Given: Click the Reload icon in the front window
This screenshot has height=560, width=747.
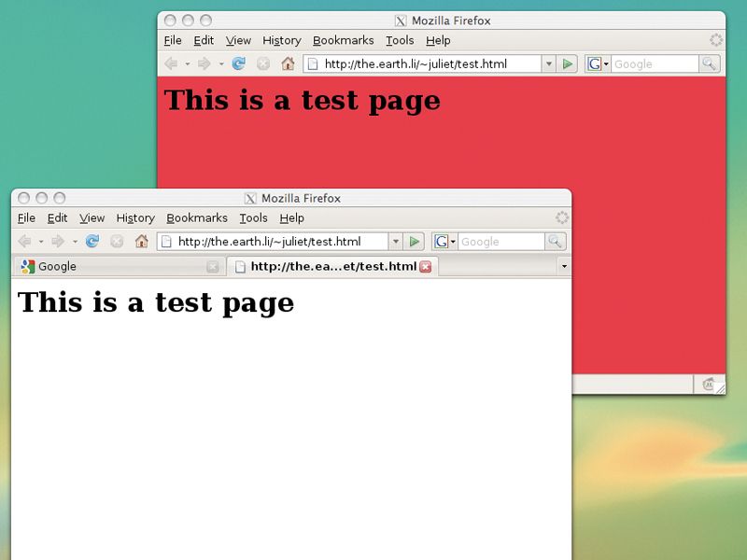Looking at the screenshot, I should [x=91, y=241].
